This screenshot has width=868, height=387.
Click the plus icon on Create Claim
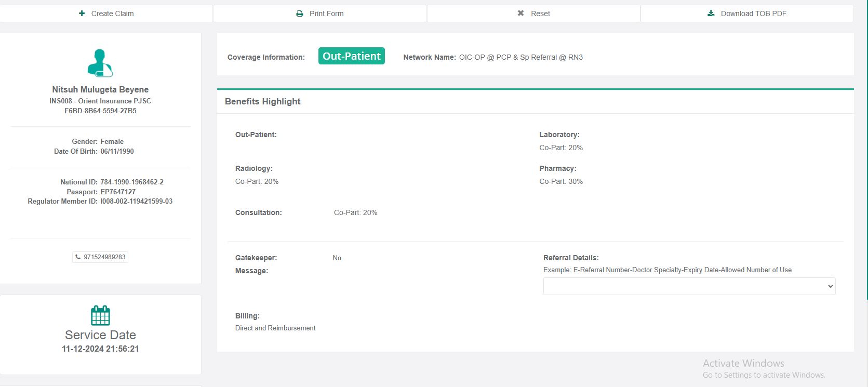pos(82,14)
